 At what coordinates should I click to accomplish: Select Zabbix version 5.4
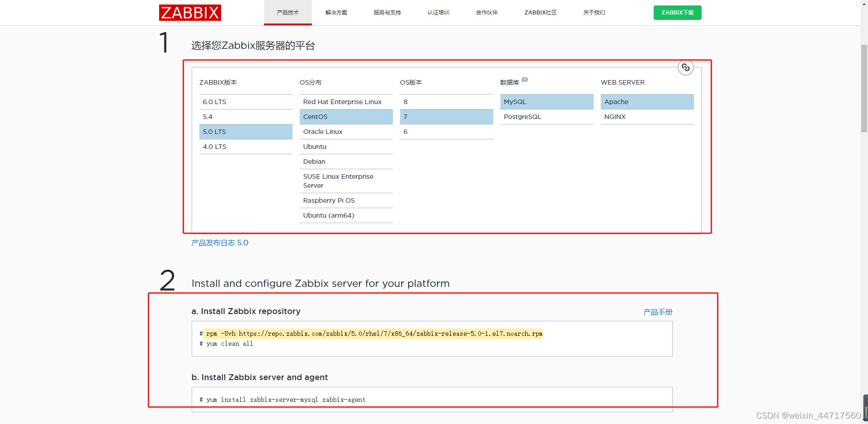tap(246, 117)
